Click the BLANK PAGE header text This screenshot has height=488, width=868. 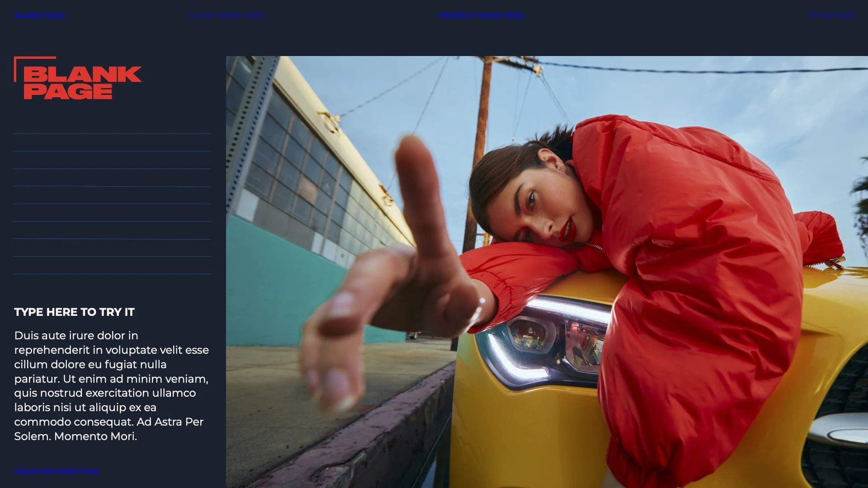[x=39, y=15]
